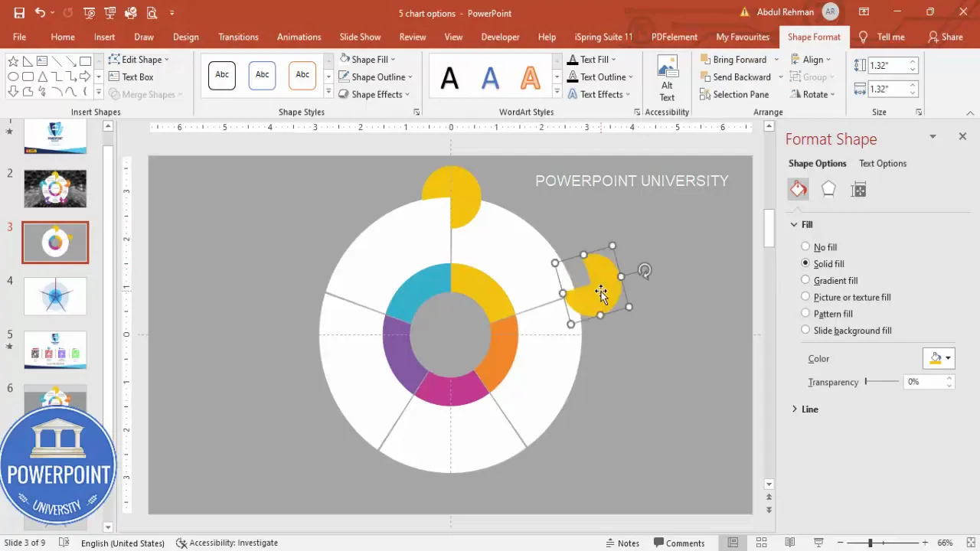Select the No fill option
Screen dimensions: 980x551
point(819,247)
